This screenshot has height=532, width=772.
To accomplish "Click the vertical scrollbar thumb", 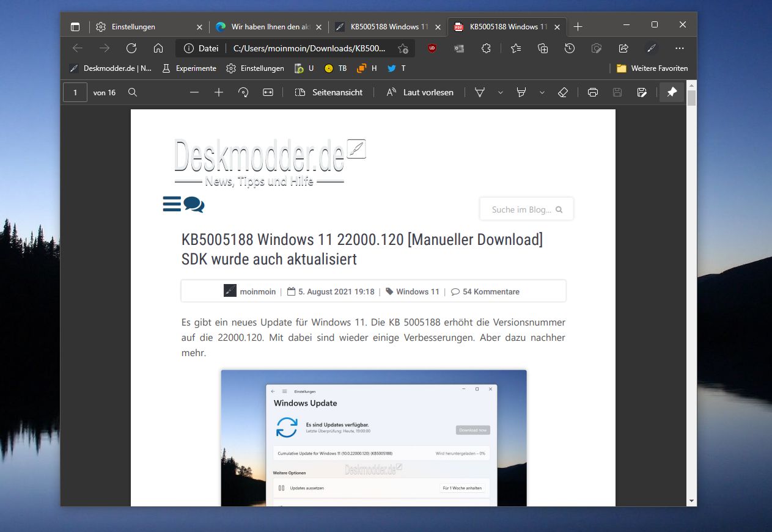I will (x=691, y=98).
